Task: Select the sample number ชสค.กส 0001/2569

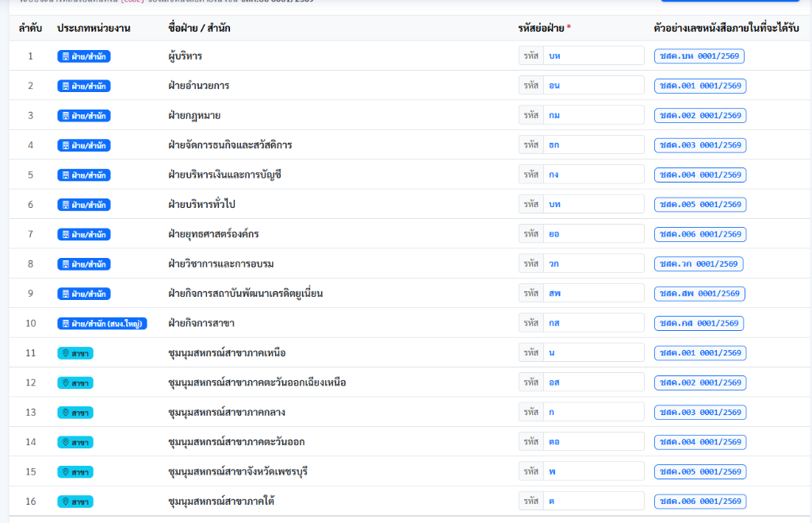Action: (699, 323)
